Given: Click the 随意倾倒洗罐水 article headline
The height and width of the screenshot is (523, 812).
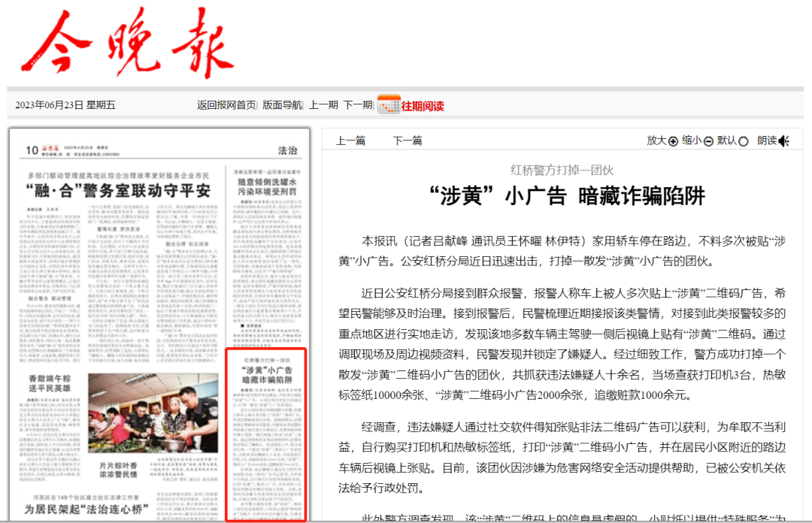Looking at the screenshot, I should (266, 185).
